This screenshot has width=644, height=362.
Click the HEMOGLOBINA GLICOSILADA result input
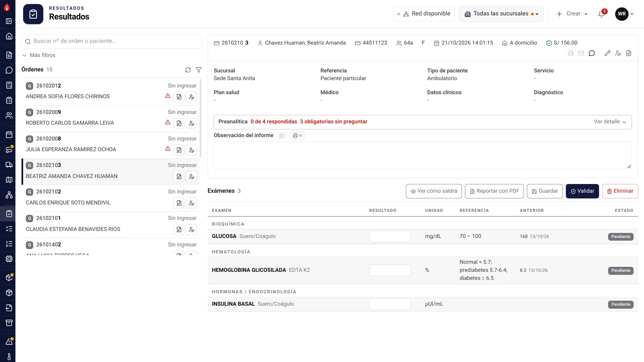point(390,270)
